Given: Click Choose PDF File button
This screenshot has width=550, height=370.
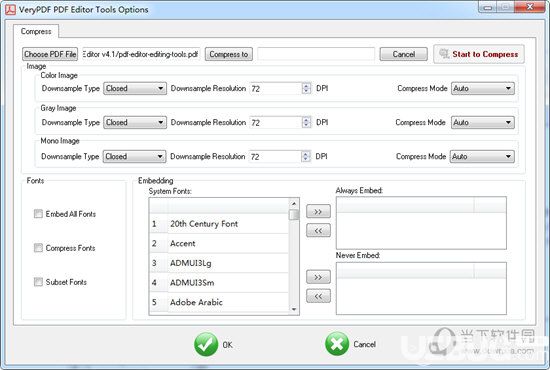Looking at the screenshot, I should click(x=50, y=54).
